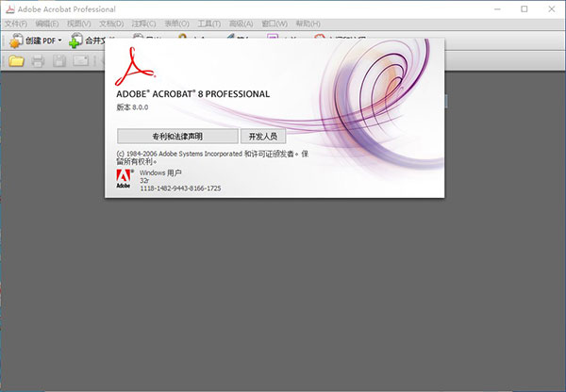Click the copyright notice text
The height and width of the screenshot is (392, 566).
[x=212, y=157]
